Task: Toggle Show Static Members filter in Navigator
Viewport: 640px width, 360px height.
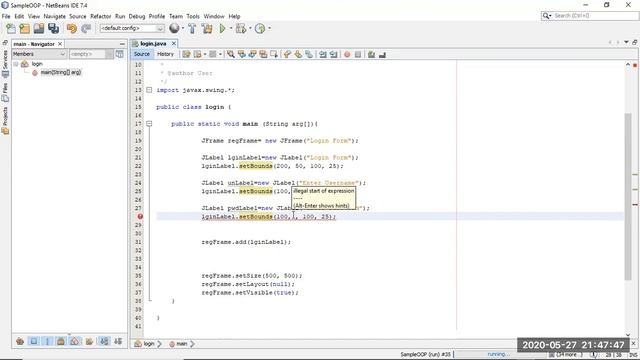Action: pyautogui.click(x=47, y=341)
